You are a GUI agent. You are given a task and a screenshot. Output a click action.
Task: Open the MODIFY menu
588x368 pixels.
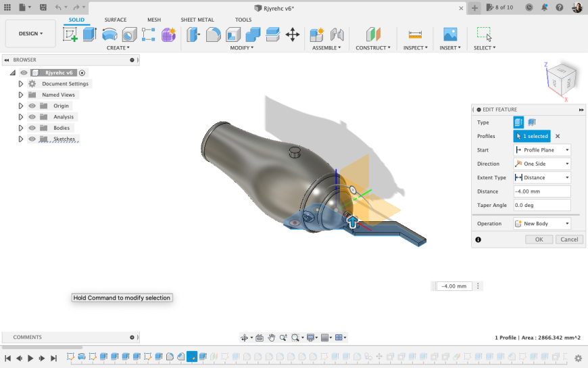click(x=242, y=47)
